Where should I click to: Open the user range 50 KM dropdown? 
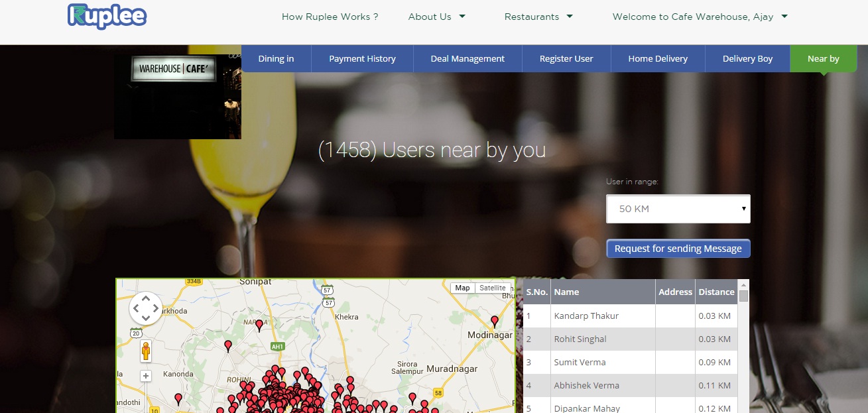pyautogui.click(x=678, y=209)
